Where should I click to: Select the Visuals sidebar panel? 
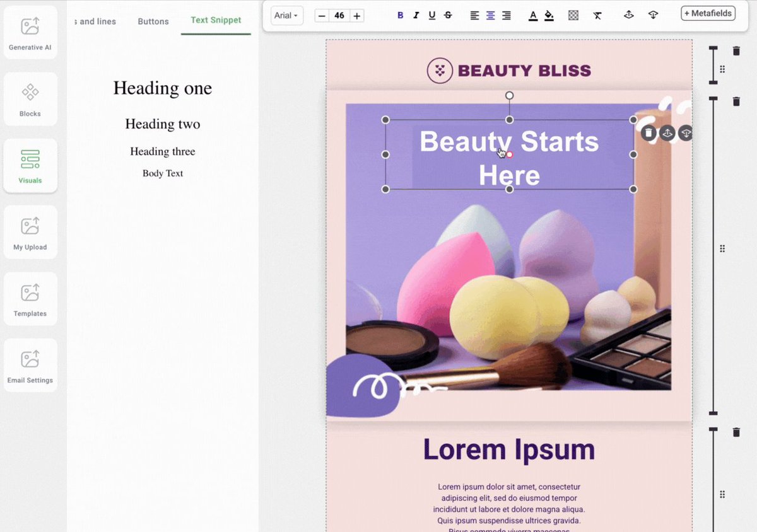coord(30,166)
